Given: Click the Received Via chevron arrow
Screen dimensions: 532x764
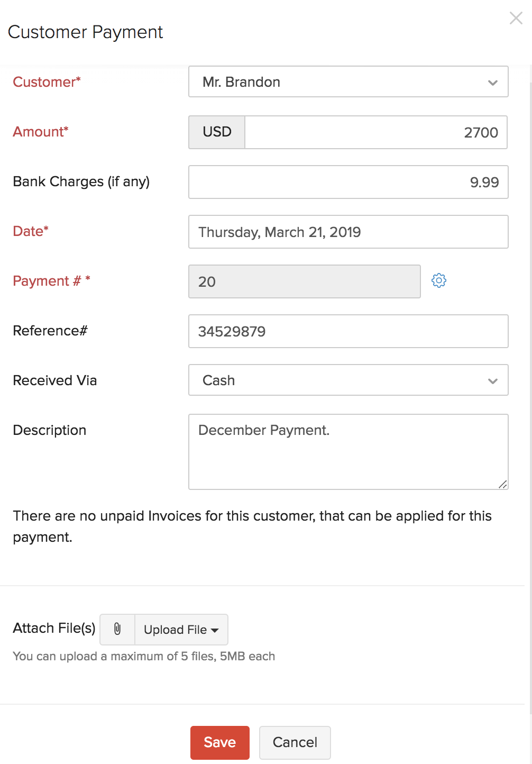Looking at the screenshot, I should tap(493, 381).
